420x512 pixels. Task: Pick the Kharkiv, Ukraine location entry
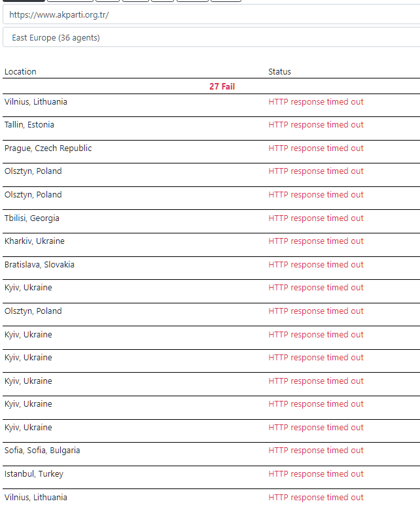(x=34, y=241)
